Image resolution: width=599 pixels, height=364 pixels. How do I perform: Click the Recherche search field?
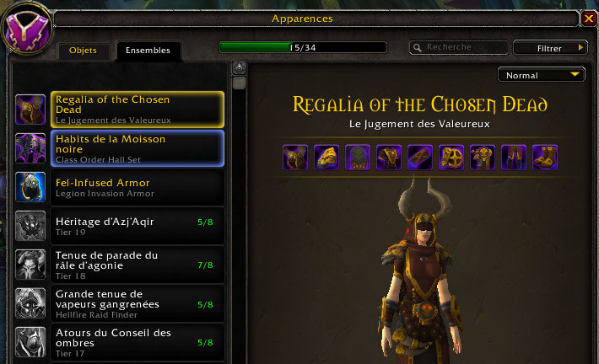458,47
